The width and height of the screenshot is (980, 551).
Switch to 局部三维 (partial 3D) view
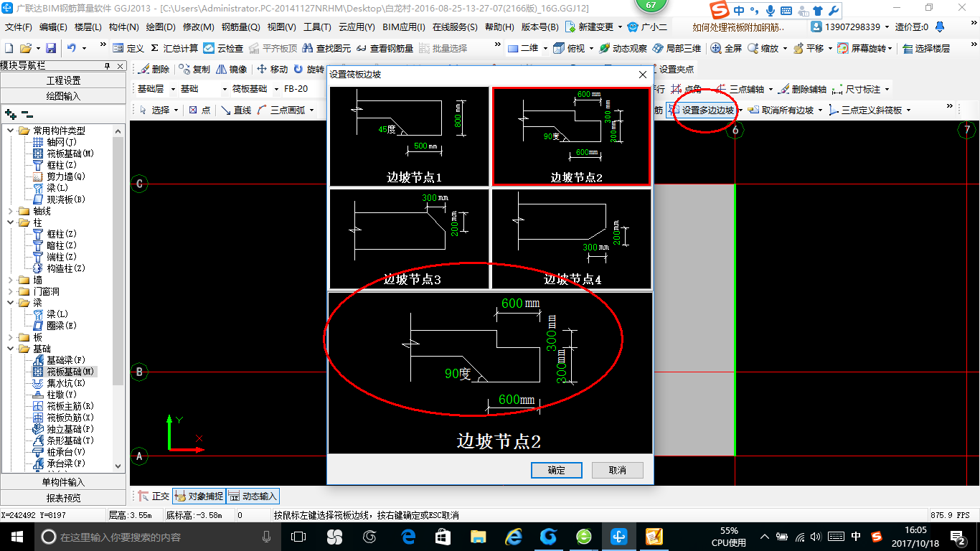(x=677, y=48)
